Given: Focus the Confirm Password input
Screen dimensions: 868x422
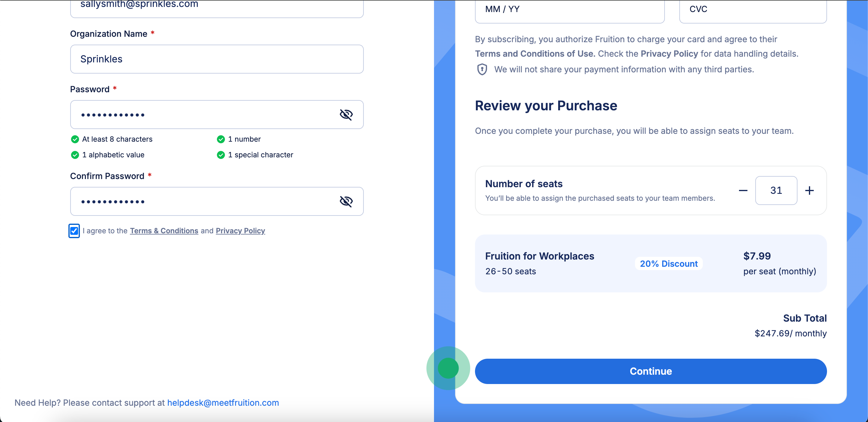Looking at the screenshot, I should point(202,202).
